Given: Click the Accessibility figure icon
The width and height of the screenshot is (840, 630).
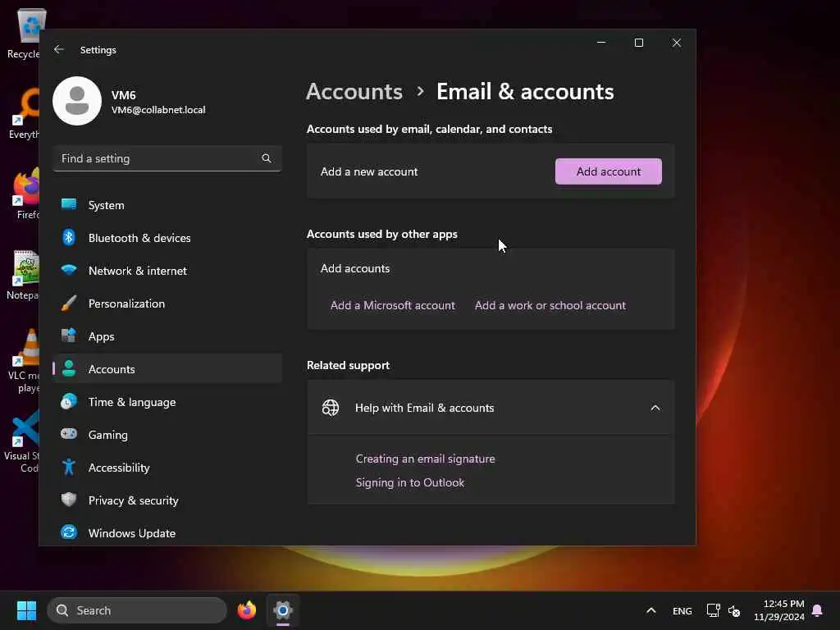Looking at the screenshot, I should (69, 467).
